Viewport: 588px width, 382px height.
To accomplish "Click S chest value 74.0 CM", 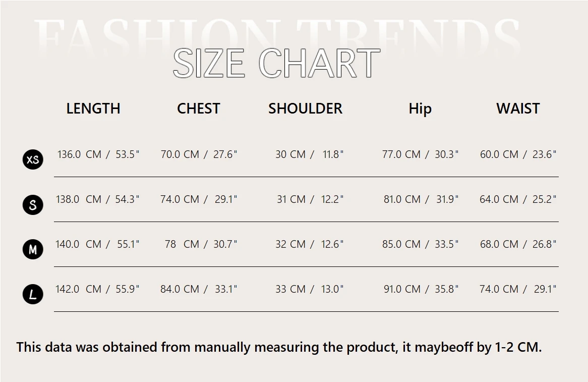I will point(180,199).
